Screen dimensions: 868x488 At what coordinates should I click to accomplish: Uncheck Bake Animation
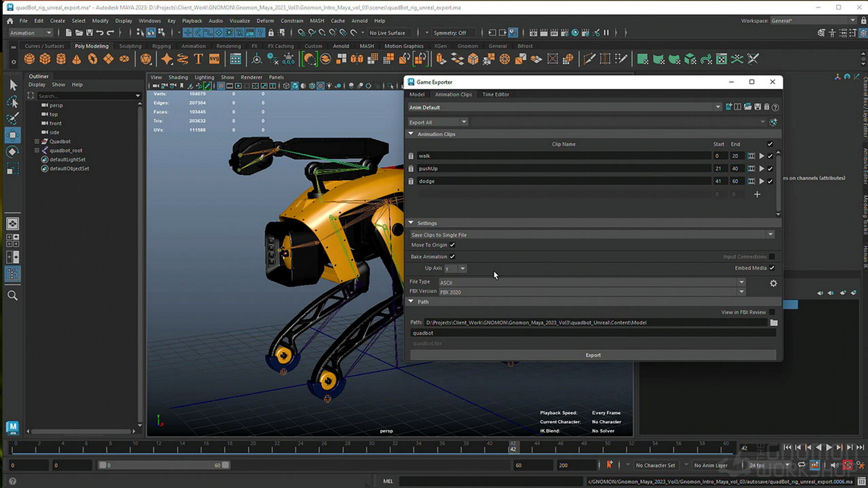pyautogui.click(x=452, y=257)
